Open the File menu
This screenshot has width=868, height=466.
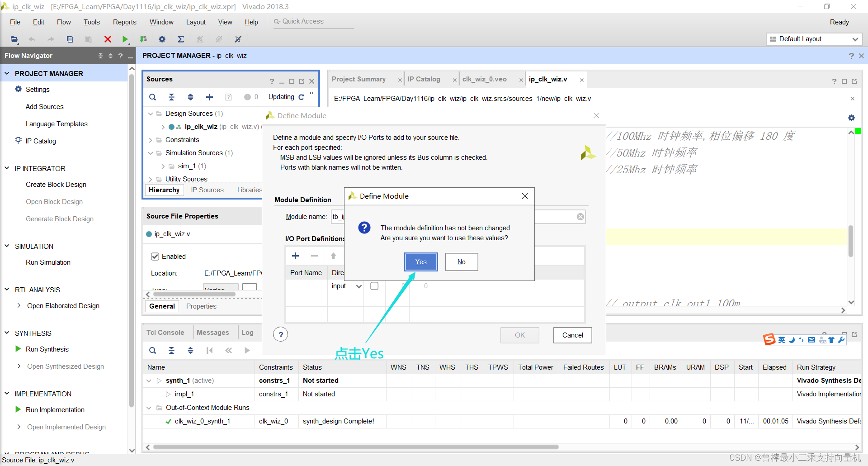click(x=15, y=22)
